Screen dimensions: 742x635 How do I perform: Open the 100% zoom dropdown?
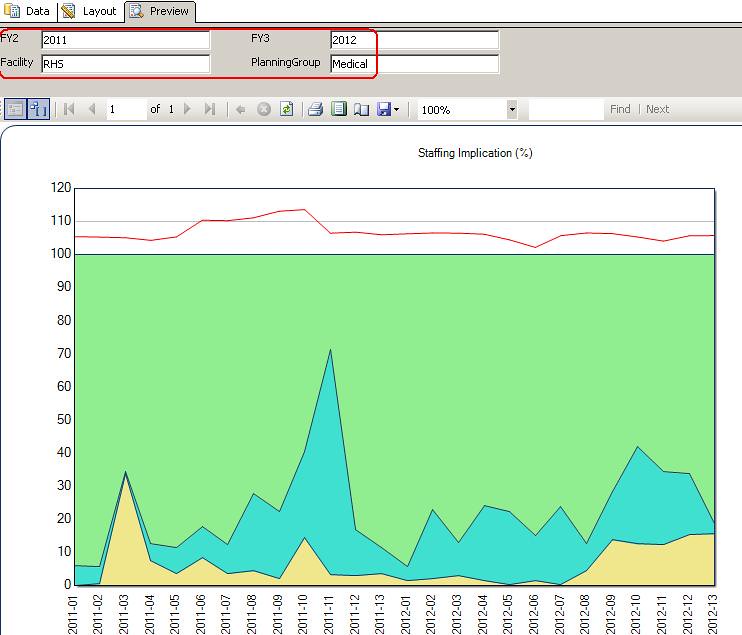pos(512,109)
